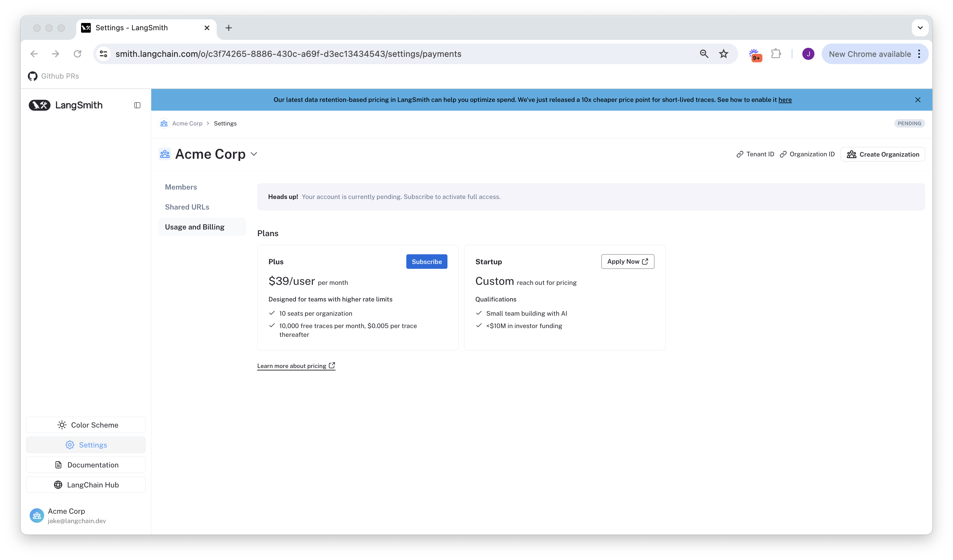This screenshot has height=560, width=953.
Task: Subscribe to the Plus plan
Action: click(x=426, y=262)
